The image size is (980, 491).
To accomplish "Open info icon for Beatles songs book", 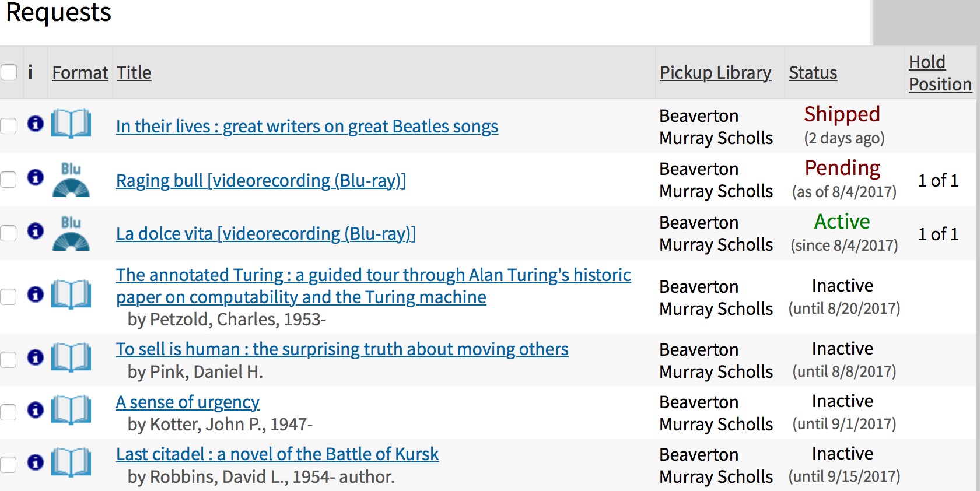I will pyautogui.click(x=36, y=124).
